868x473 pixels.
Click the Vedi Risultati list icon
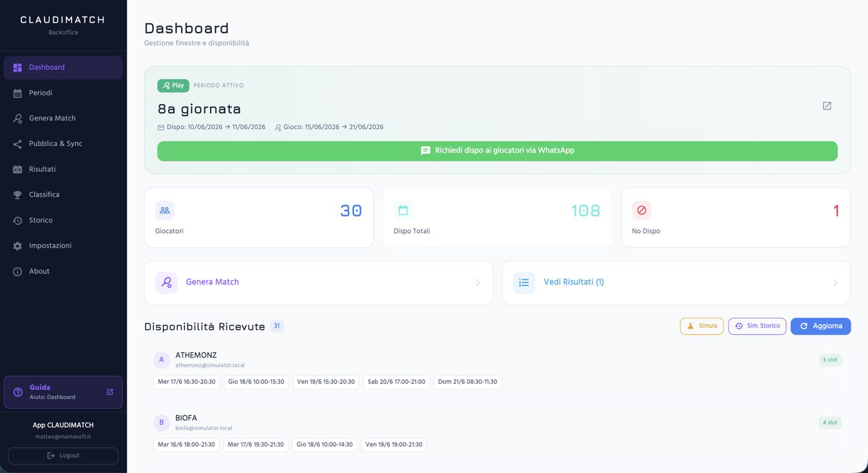[524, 283]
